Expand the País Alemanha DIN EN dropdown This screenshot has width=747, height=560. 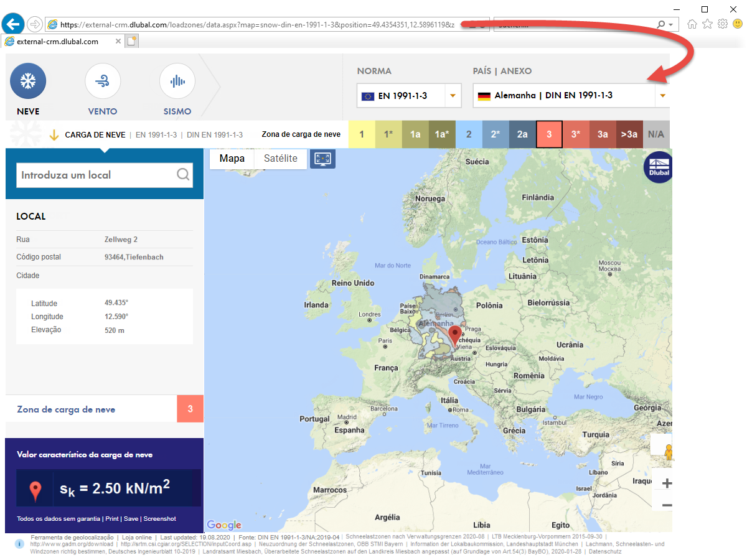tap(663, 96)
